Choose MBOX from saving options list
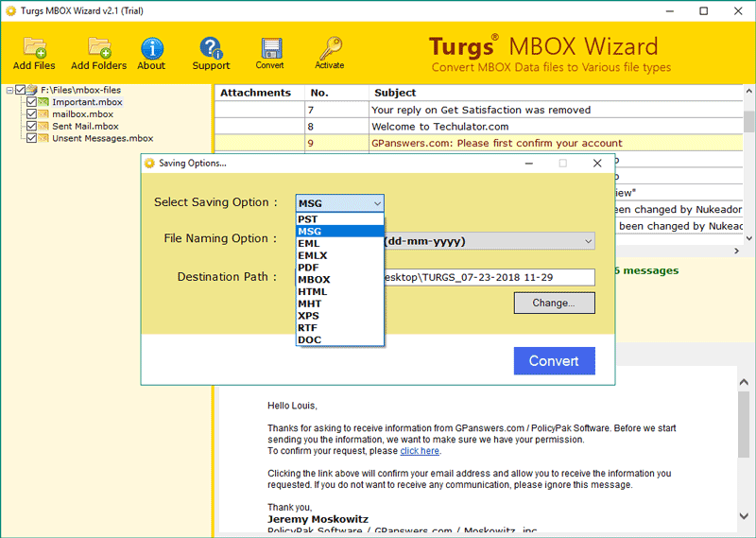The height and width of the screenshot is (538, 756). pos(340,279)
